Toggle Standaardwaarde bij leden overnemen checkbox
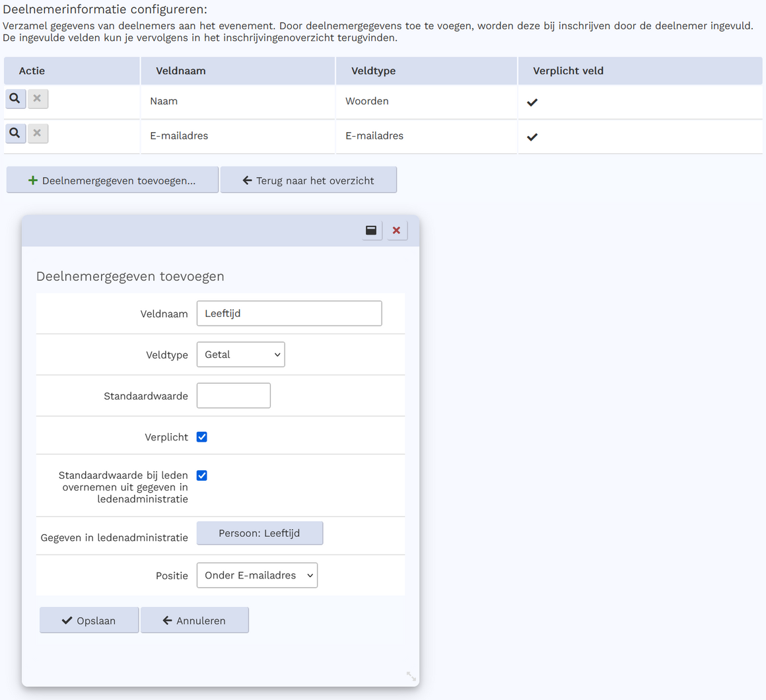The image size is (766, 700). coord(202,475)
